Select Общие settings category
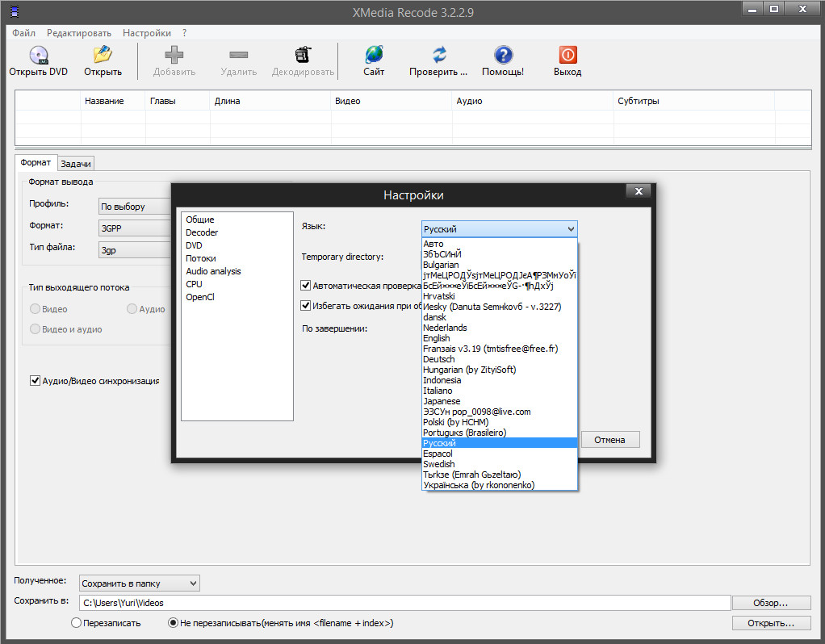Screen dimensions: 825x644 [x=200, y=220]
